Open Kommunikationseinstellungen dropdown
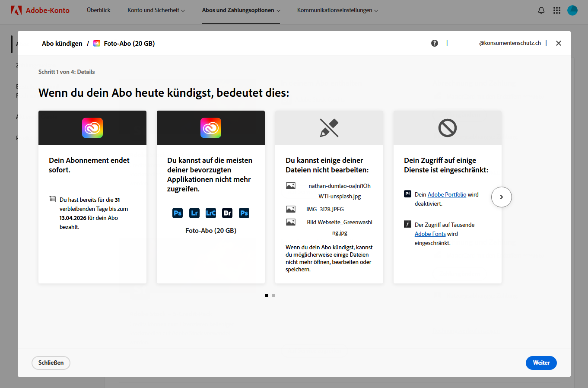Viewport: 588px width, 388px height. [x=337, y=10]
